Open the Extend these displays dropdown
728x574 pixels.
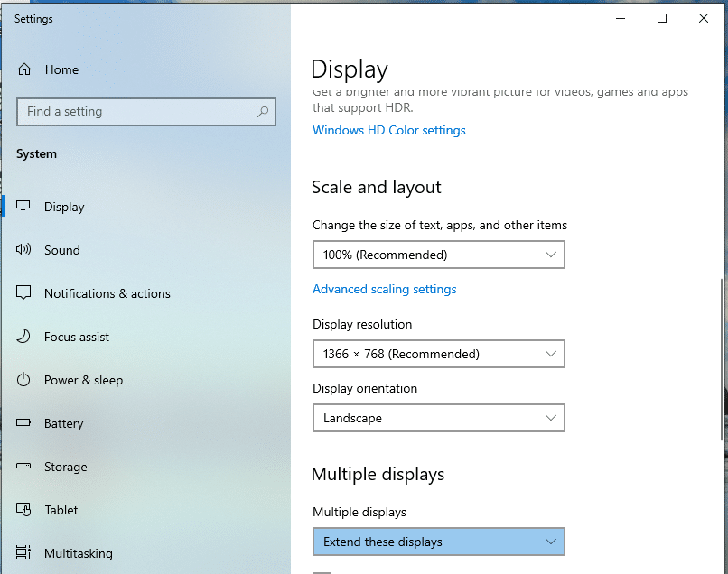click(x=438, y=542)
